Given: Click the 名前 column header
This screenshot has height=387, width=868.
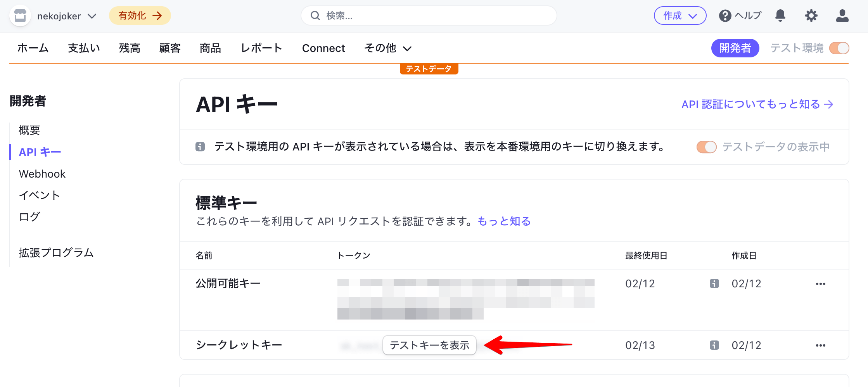Looking at the screenshot, I should click(204, 256).
